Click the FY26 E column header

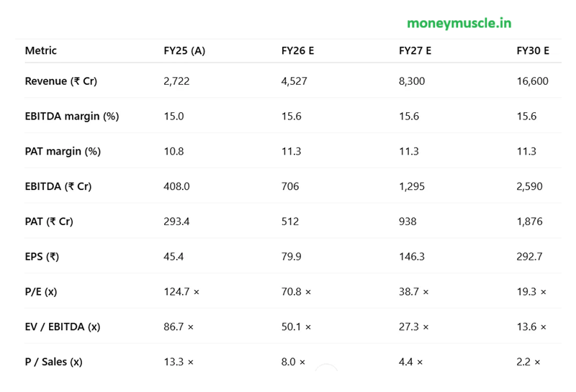(297, 50)
